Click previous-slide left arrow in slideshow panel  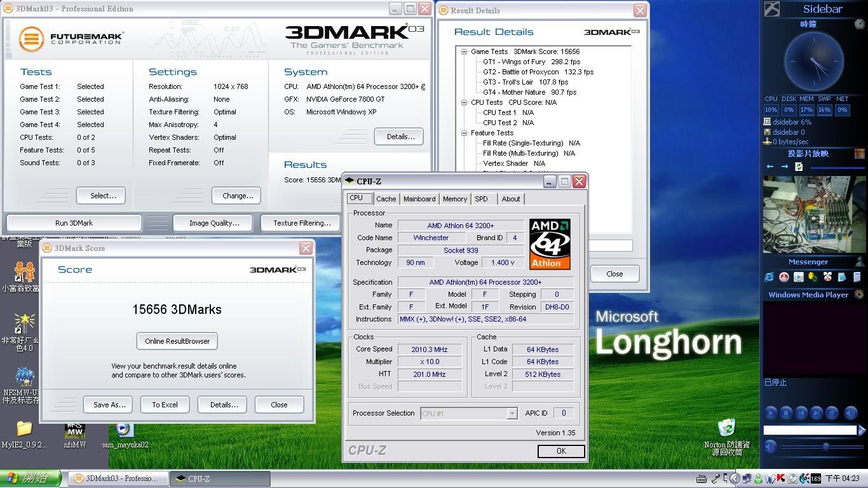tap(770, 166)
